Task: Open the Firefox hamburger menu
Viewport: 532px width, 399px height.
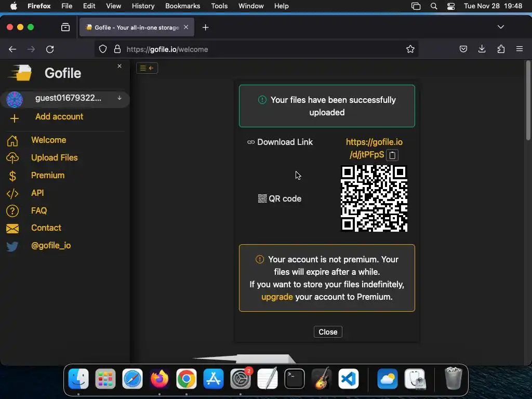Action: (x=520, y=49)
